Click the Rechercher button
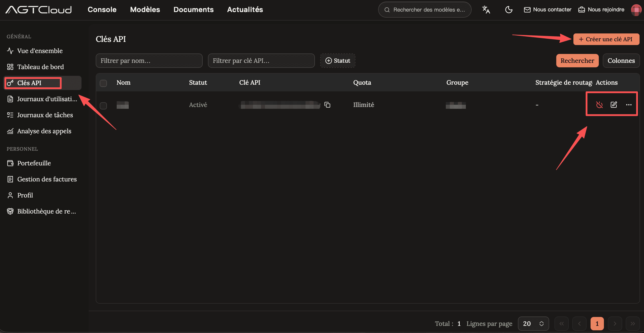 pos(577,61)
